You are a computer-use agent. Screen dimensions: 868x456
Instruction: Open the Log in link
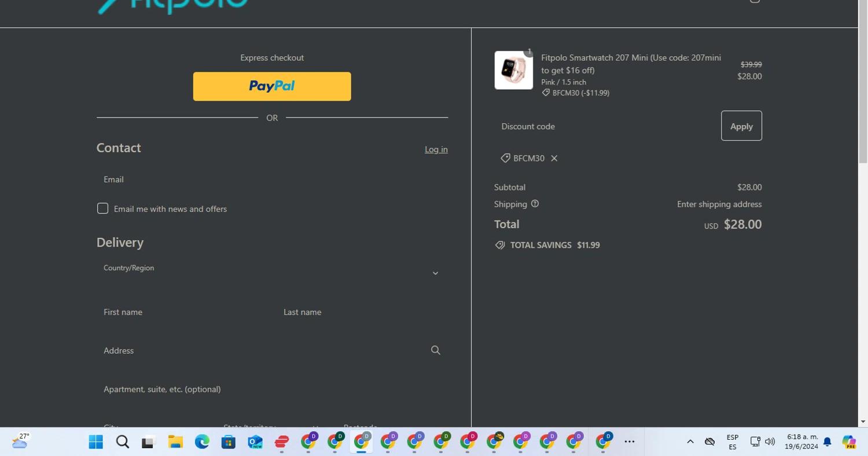436,149
